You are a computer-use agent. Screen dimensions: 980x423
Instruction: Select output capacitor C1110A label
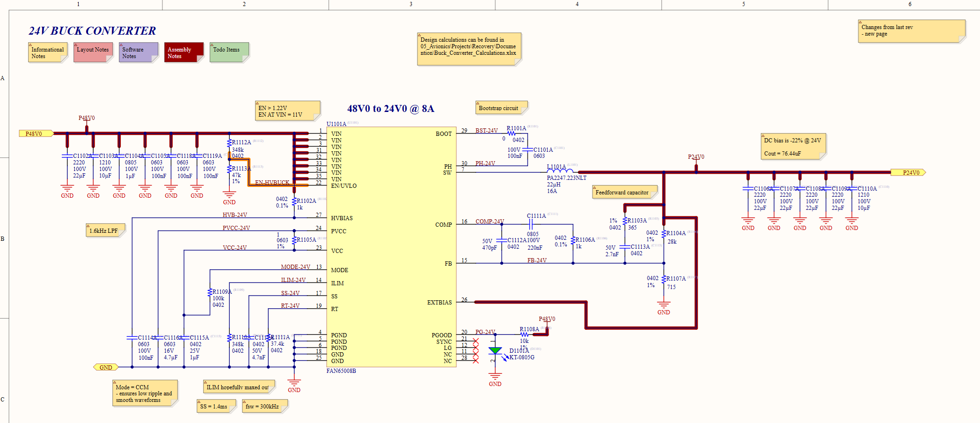(x=867, y=189)
